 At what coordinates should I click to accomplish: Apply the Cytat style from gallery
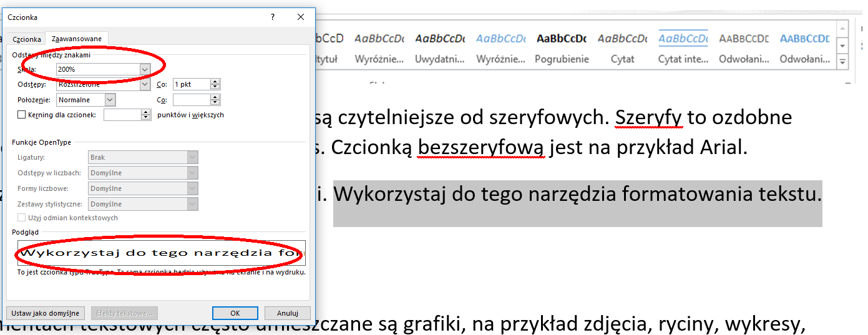pyautogui.click(x=622, y=47)
